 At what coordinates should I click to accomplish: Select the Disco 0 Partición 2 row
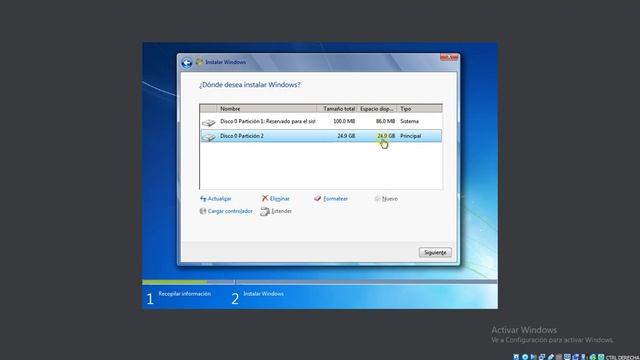pyautogui.click(x=321, y=136)
